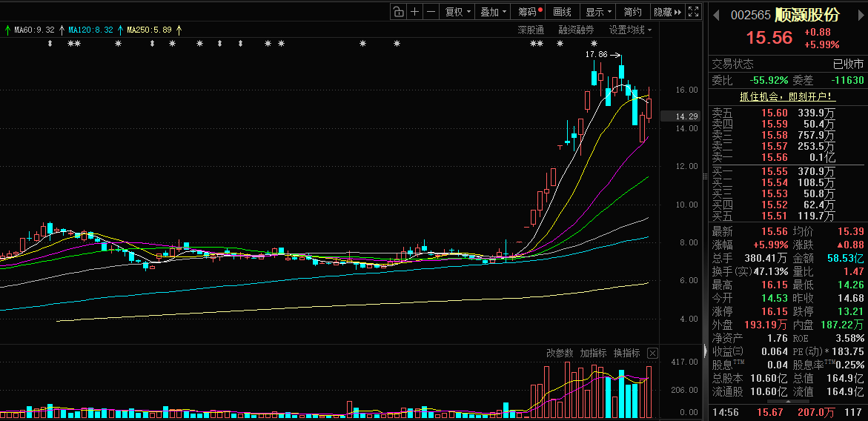Click the PE(动) 183.75 value
The height and width of the screenshot is (421, 868).
[x=846, y=352]
